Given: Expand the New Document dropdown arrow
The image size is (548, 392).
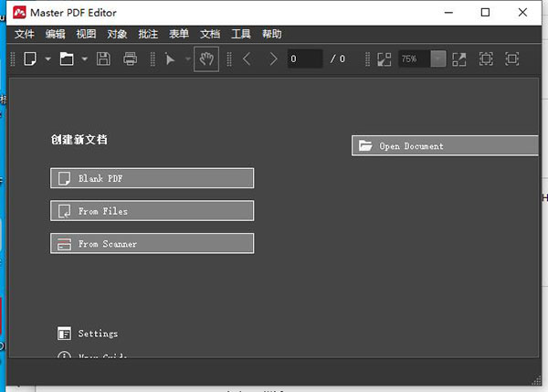Looking at the screenshot, I should pos(47,58).
